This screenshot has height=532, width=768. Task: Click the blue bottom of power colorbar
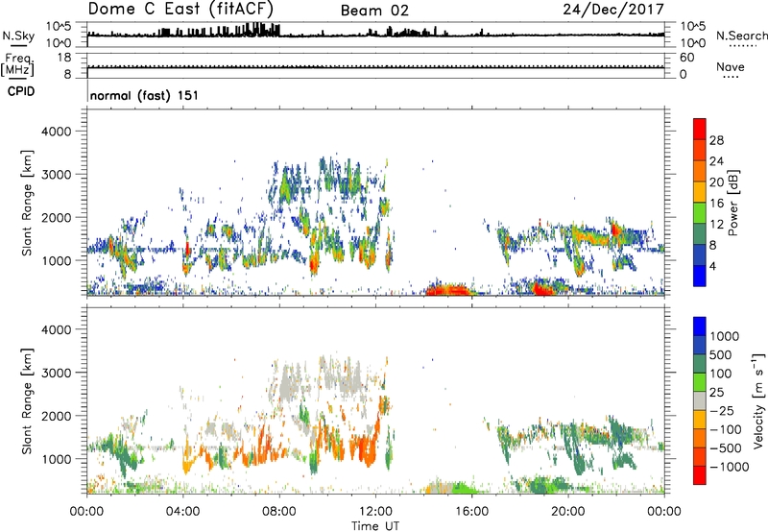pyautogui.click(x=700, y=277)
